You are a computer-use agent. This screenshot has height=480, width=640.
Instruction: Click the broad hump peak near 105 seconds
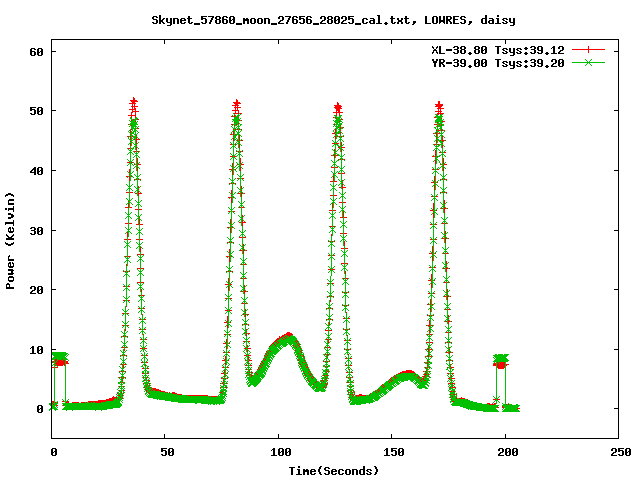[289, 336]
